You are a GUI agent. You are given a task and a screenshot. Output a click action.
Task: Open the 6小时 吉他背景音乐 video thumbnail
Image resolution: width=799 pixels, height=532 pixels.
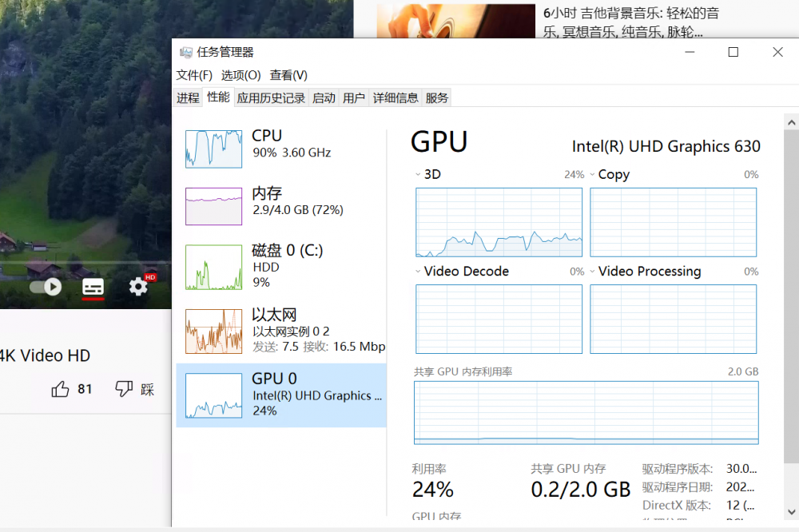(x=456, y=21)
